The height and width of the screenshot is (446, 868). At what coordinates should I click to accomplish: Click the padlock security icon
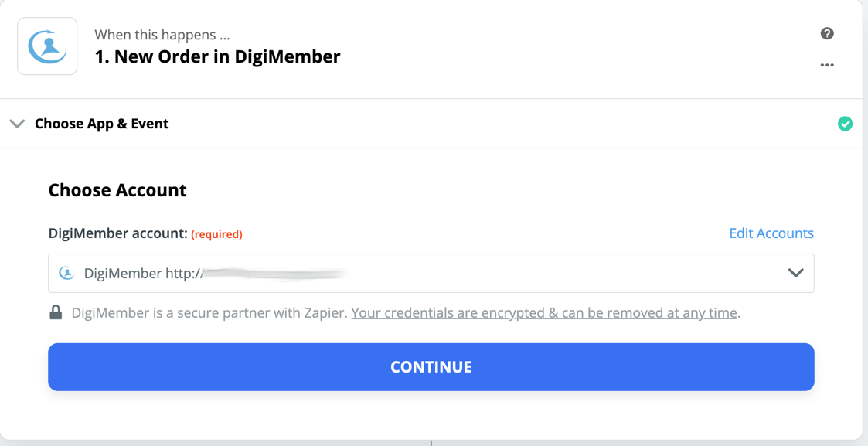[56, 312]
